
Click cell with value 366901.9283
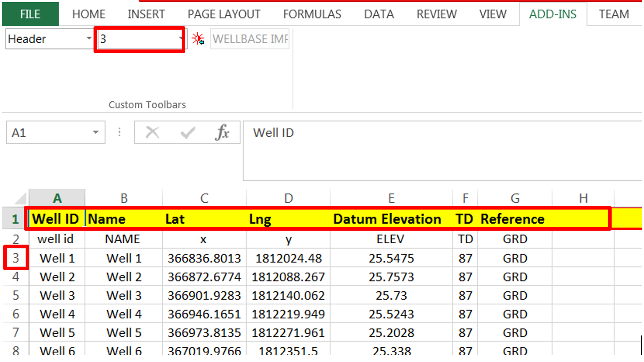(x=204, y=295)
